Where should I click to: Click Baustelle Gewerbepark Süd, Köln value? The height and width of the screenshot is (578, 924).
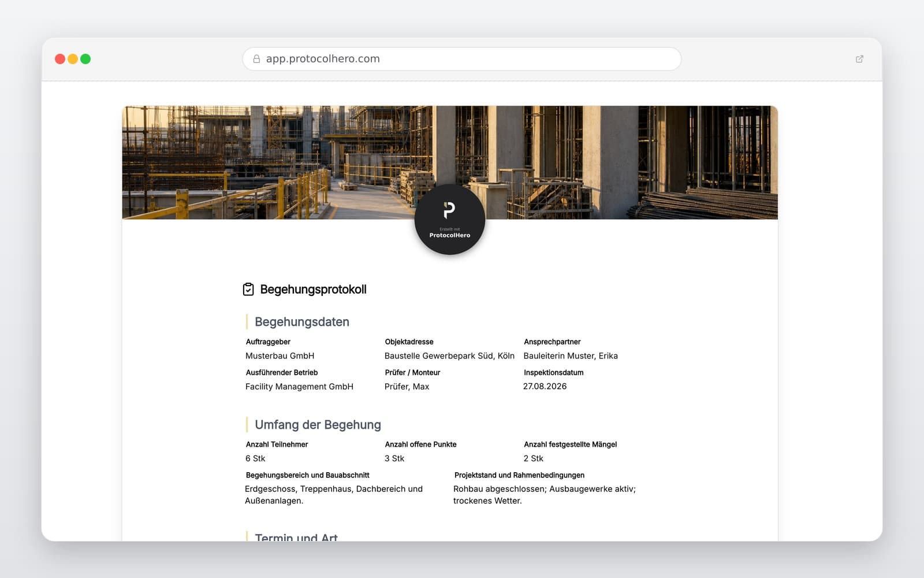click(x=449, y=356)
